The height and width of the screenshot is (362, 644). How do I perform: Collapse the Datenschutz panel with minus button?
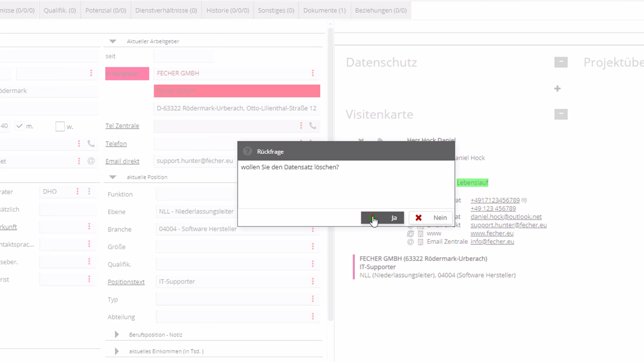561,62
